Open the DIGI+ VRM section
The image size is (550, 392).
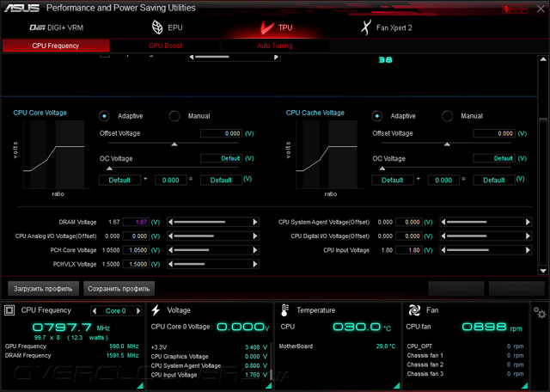click(56, 28)
